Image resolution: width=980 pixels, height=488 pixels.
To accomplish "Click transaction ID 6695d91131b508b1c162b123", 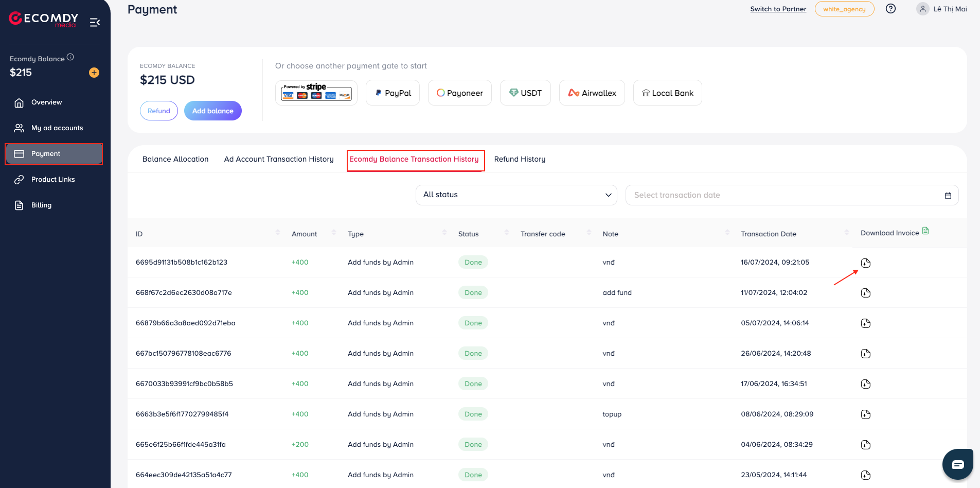I will pyautogui.click(x=182, y=263).
